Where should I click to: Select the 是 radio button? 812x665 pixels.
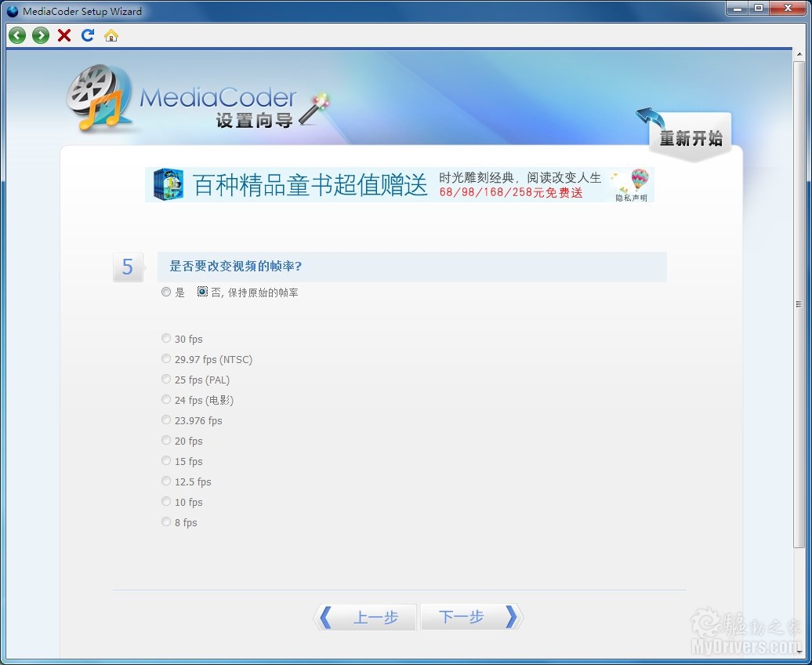tap(165, 292)
